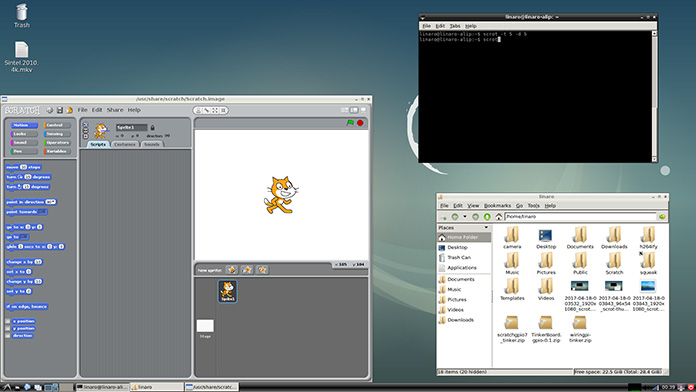This screenshot has height=392, width=696.
Task: Click the terminal vertical scrollbar
Action: 654,96
